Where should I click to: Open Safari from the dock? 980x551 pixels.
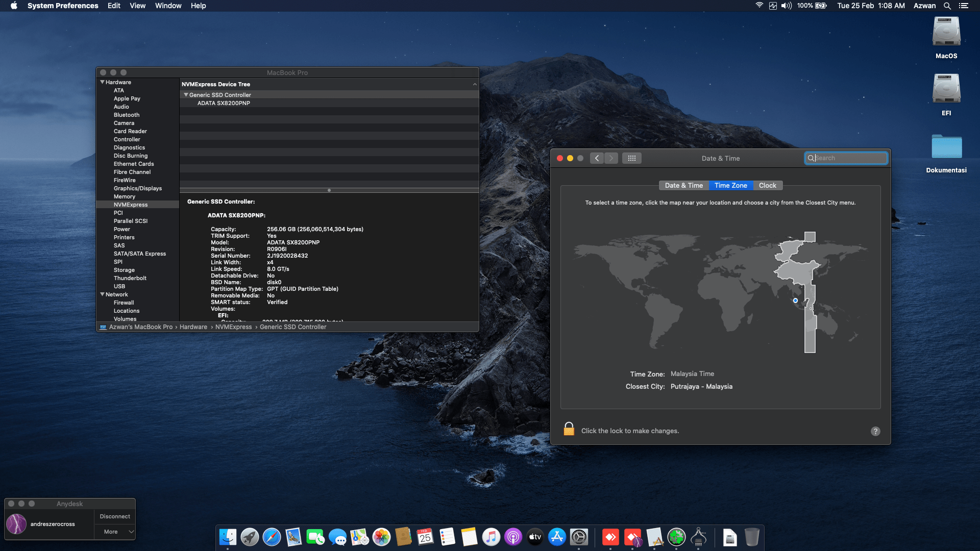272,537
